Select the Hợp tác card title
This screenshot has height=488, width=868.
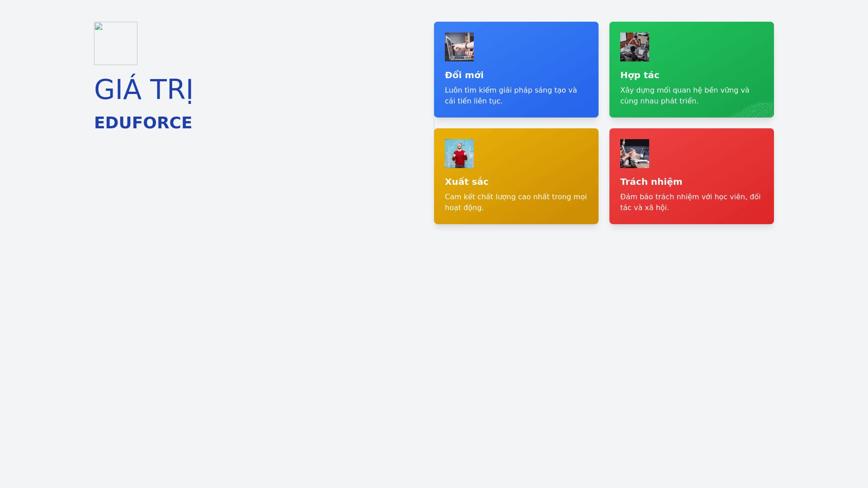640,75
